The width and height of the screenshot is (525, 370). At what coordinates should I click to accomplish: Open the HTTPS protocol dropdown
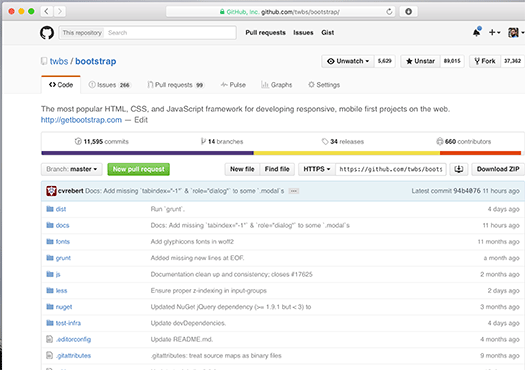pyautogui.click(x=317, y=169)
